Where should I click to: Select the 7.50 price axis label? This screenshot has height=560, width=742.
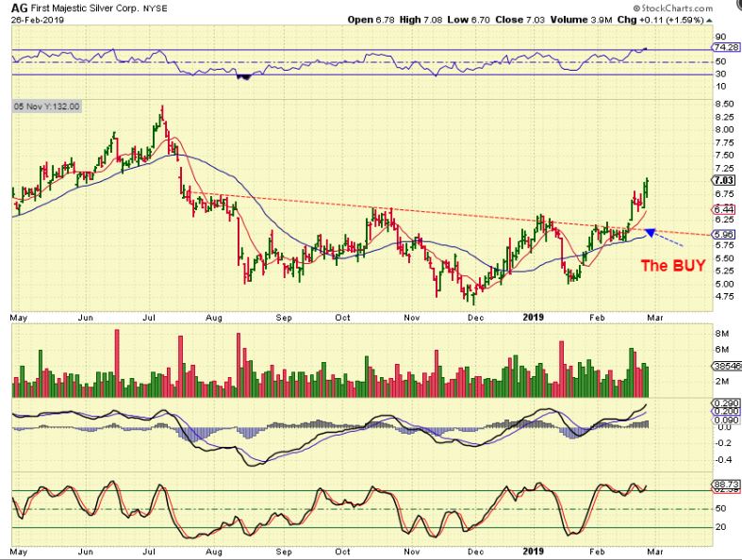[725, 155]
